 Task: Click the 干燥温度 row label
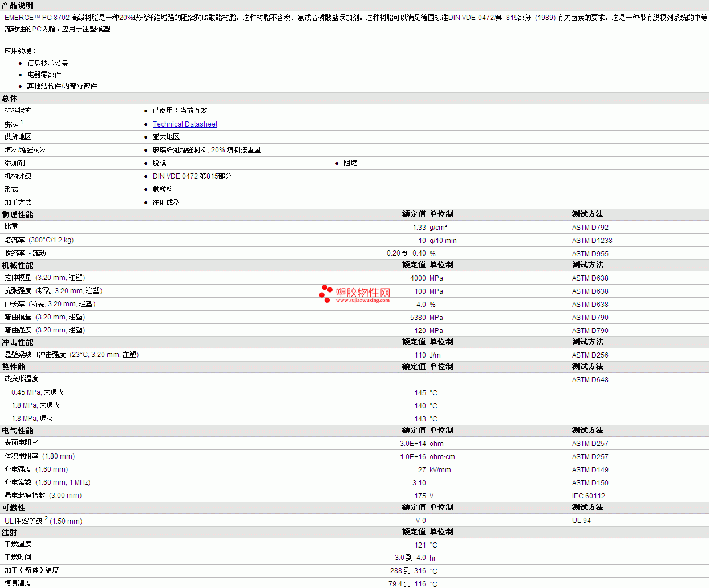click(18, 544)
